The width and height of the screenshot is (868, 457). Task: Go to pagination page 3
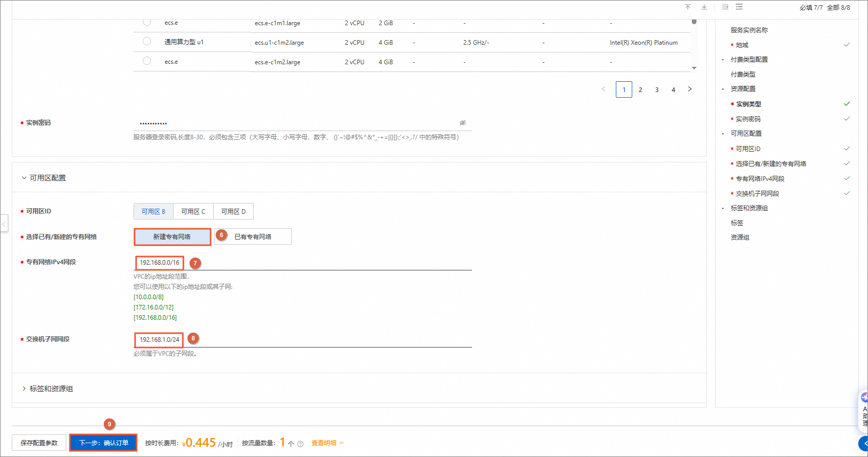pyautogui.click(x=657, y=89)
